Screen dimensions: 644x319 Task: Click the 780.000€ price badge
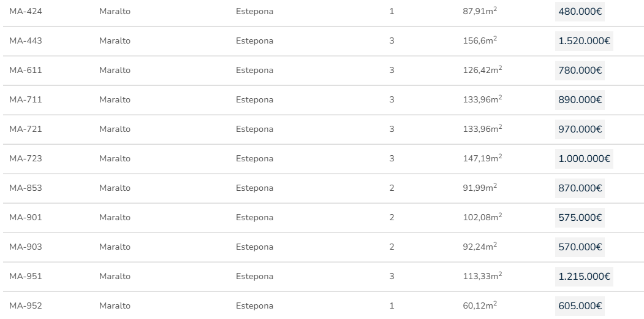[x=580, y=71]
